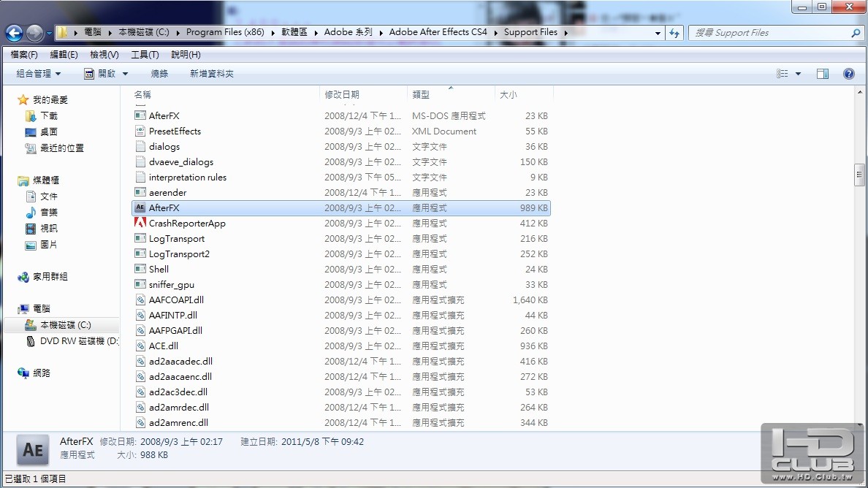Click the 網路 network icon
Screen dimensions: 868x488
(23, 373)
